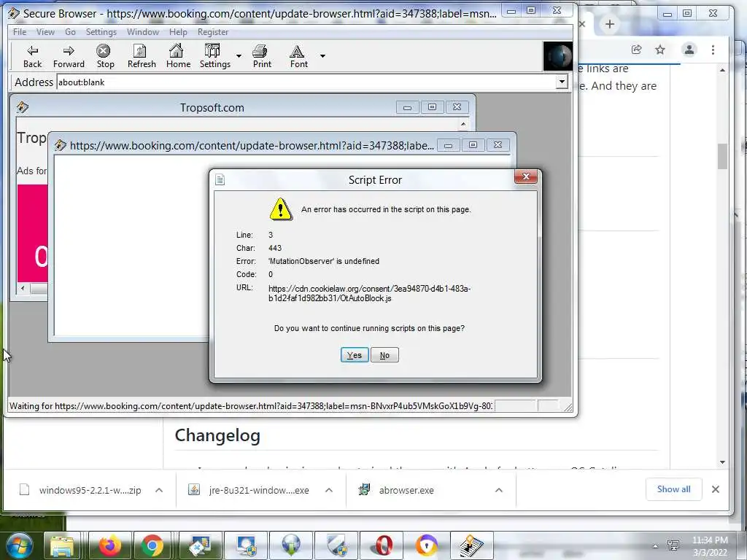The width and height of the screenshot is (747, 560).
Task: Open a new Chrome tab with plus
Action: coord(609,24)
